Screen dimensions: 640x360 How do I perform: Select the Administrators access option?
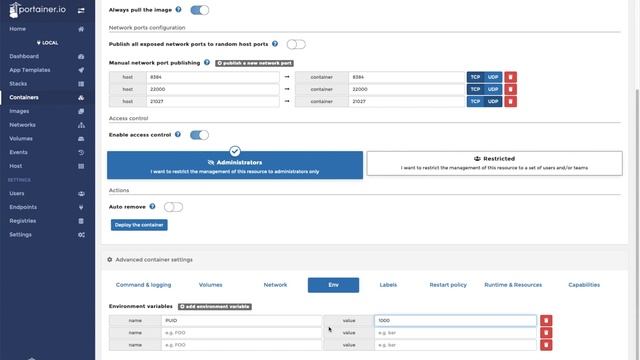point(235,165)
